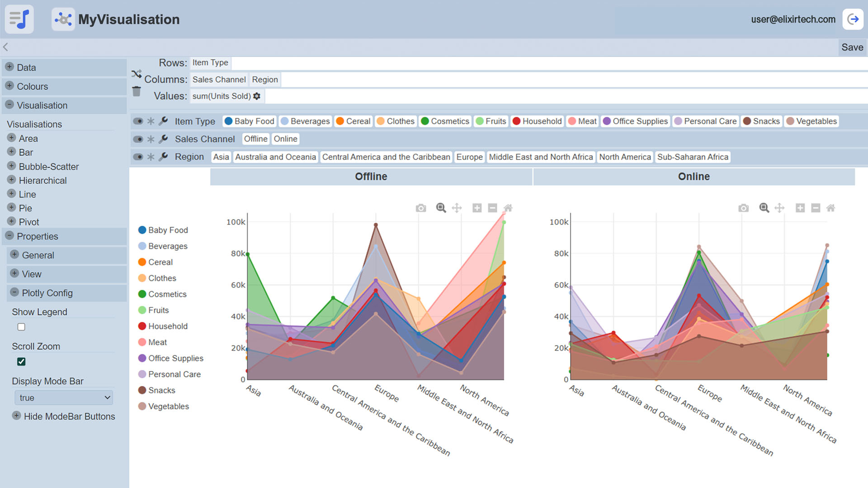Viewport: 868px width, 488px height.
Task: Select the Pivot visualisation item
Action: point(29,222)
